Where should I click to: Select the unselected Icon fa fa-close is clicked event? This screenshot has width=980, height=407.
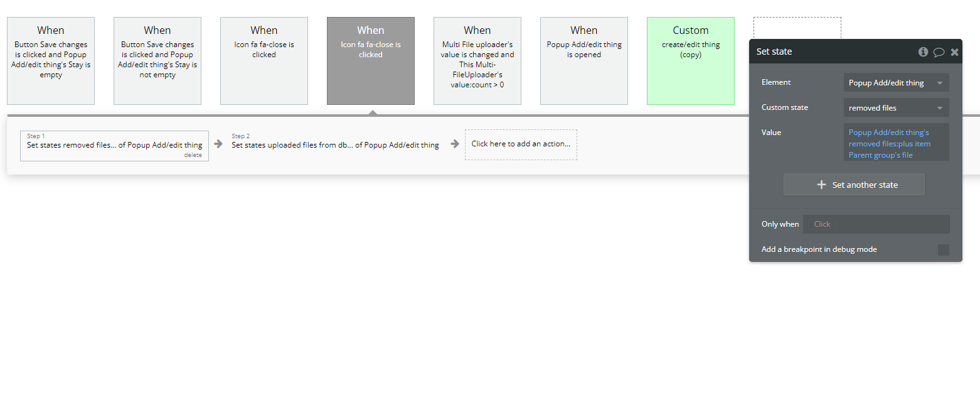coord(264,61)
